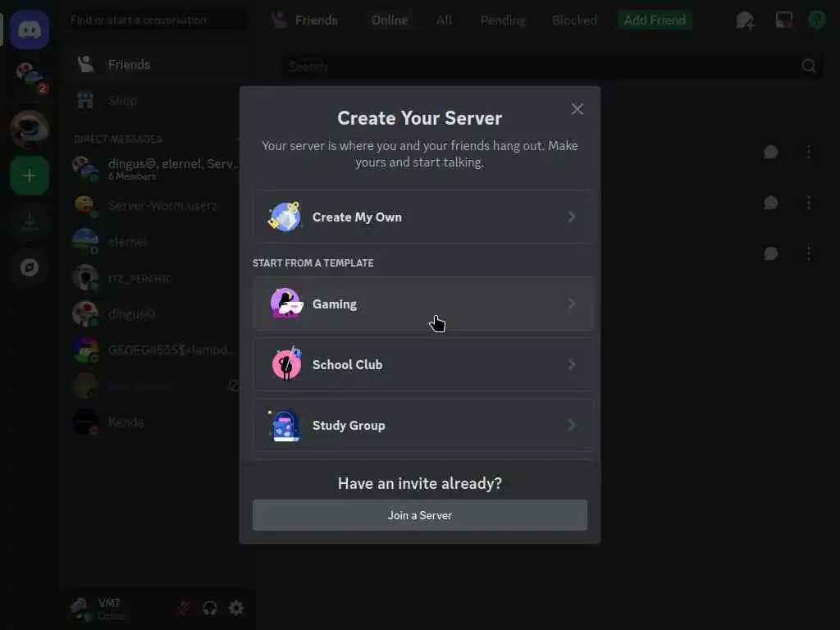Screen dimensions: 840x630
Task: Open Download Apps icon in server bar
Action: tap(30, 221)
